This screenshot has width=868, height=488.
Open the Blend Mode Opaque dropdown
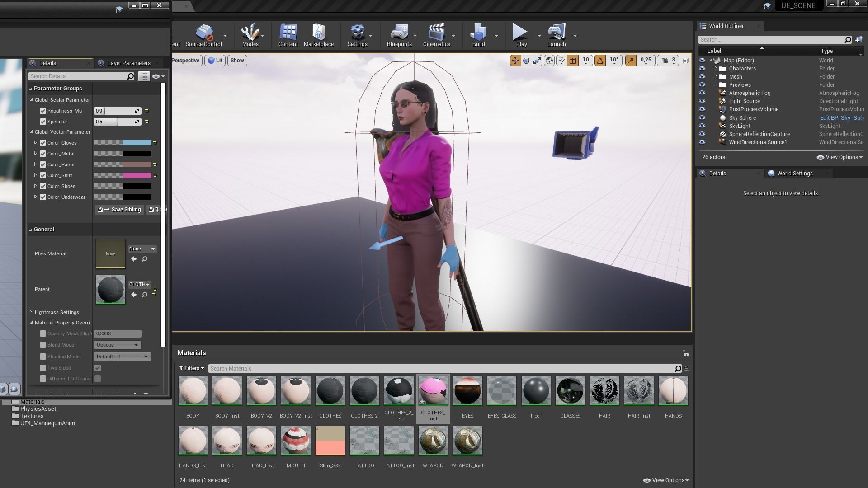118,345
